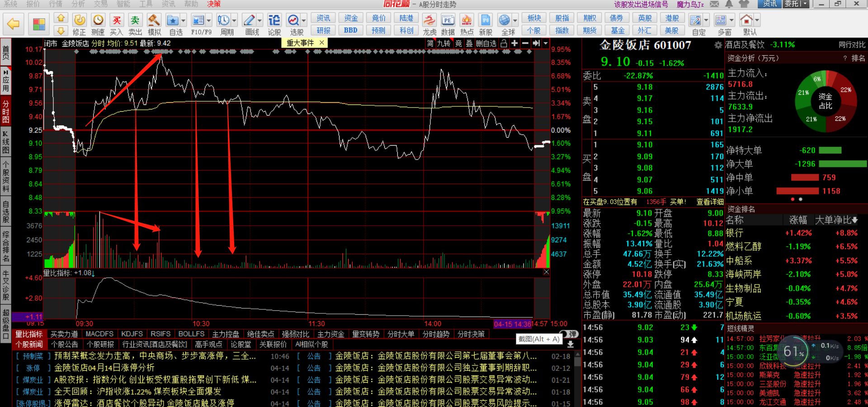Screen dimensions: 868x407
Task: Click the news list vertical scrollbar
Action: 577,380
